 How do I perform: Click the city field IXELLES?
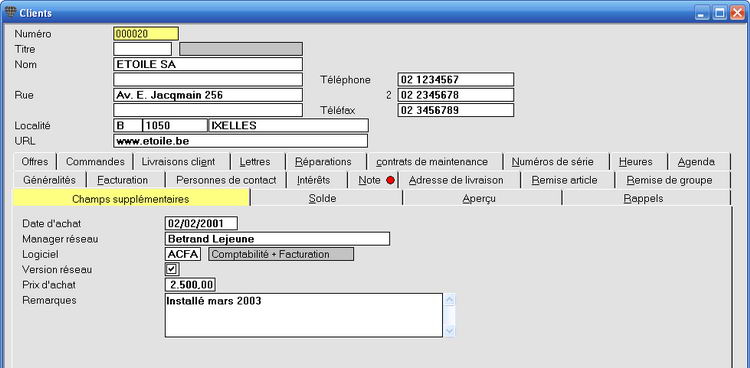(x=288, y=125)
